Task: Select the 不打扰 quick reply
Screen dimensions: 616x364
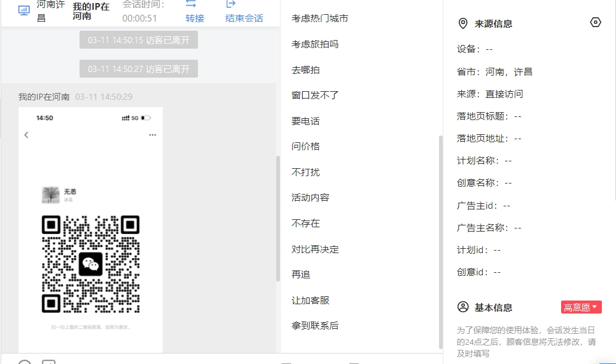Action: [x=306, y=172]
